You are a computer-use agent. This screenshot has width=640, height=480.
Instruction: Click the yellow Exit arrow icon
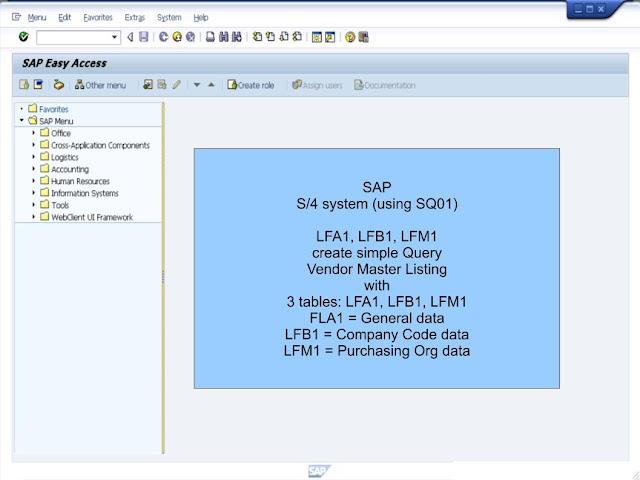tap(177, 37)
